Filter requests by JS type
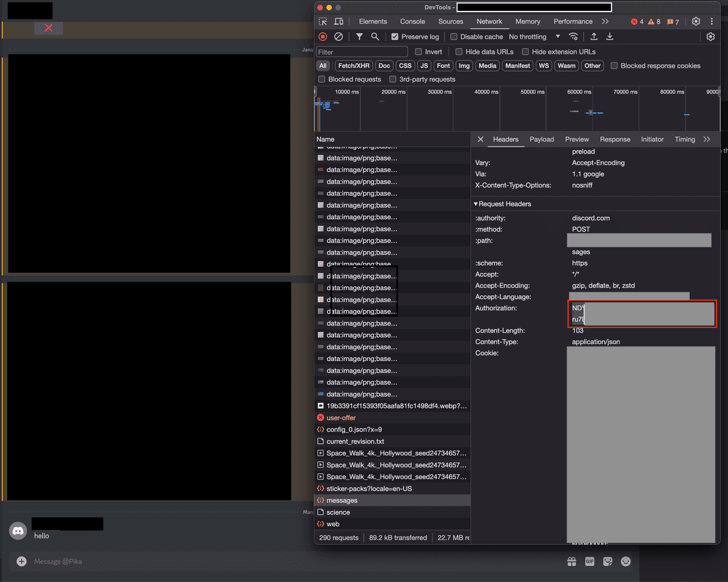The image size is (728, 582). (x=424, y=66)
